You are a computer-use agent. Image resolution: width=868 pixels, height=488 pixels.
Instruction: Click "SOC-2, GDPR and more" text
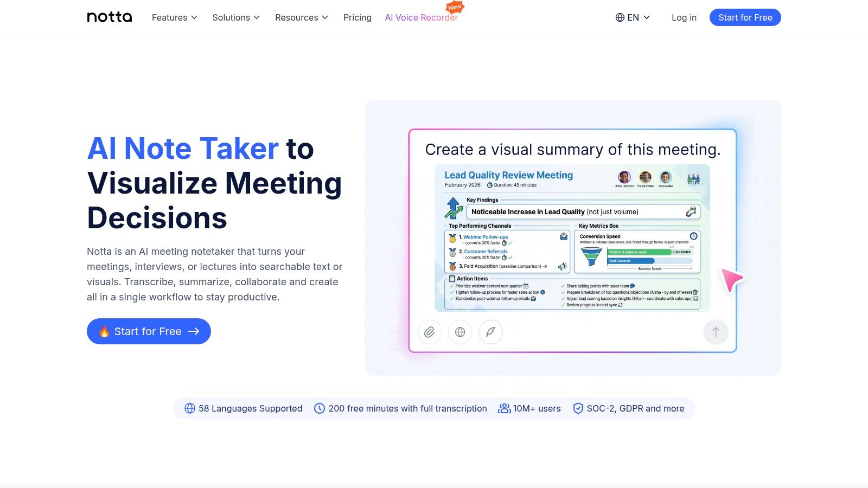635,408
